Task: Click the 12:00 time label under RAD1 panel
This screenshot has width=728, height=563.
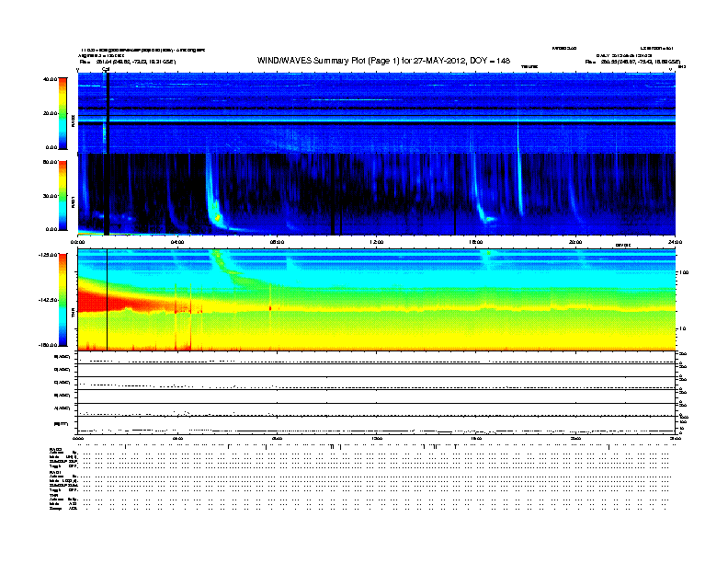Action: 377,242
